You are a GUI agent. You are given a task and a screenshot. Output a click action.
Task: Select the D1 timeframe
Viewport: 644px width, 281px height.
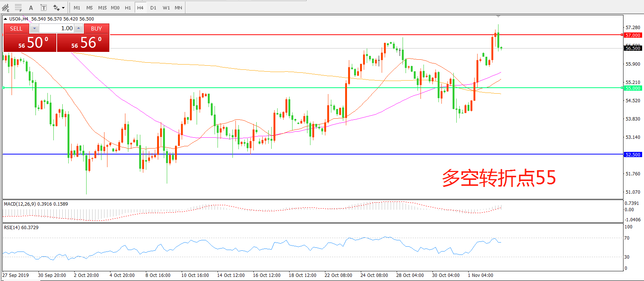click(153, 7)
